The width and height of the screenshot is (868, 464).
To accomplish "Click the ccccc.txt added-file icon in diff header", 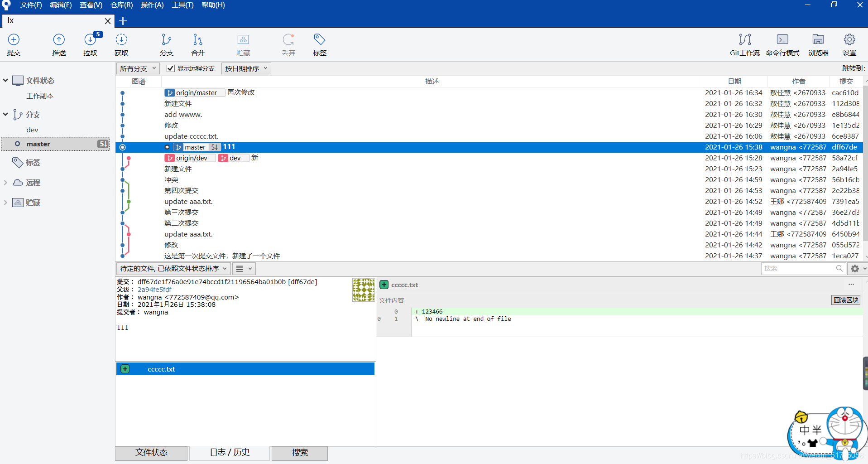I will pyautogui.click(x=384, y=285).
